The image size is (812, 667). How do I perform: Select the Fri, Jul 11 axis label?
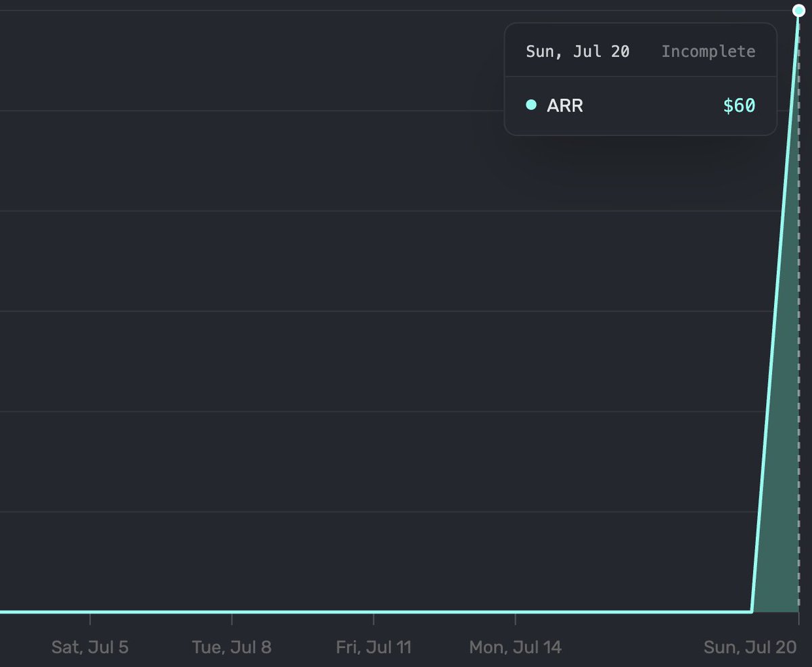coord(373,647)
